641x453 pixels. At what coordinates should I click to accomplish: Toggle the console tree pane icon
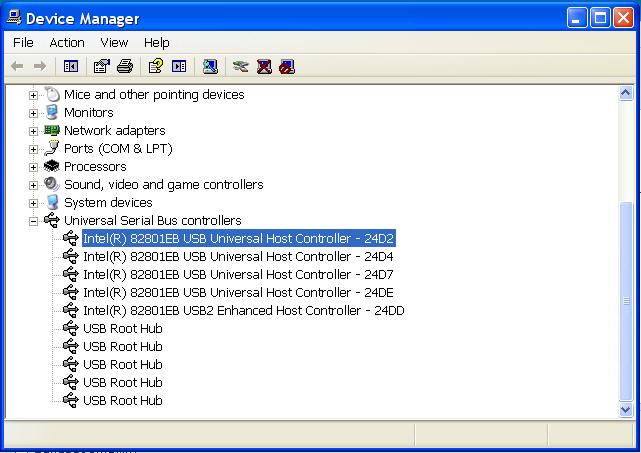pos(71,66)
